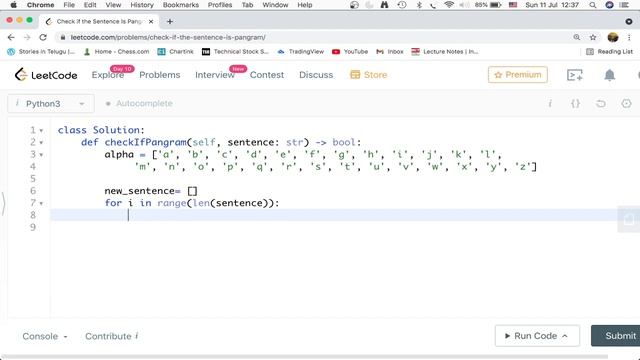Open macOS Spotlight search
Viewport: 640px width, 360px height.
pyautogui.click(x=593, y=5)
